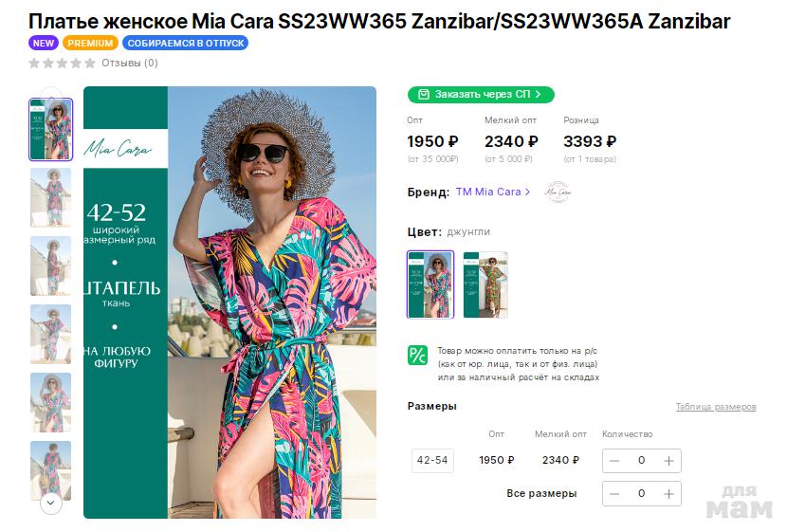
Task: Decrease quantity for size 42-54
Action: coord(614,461)
